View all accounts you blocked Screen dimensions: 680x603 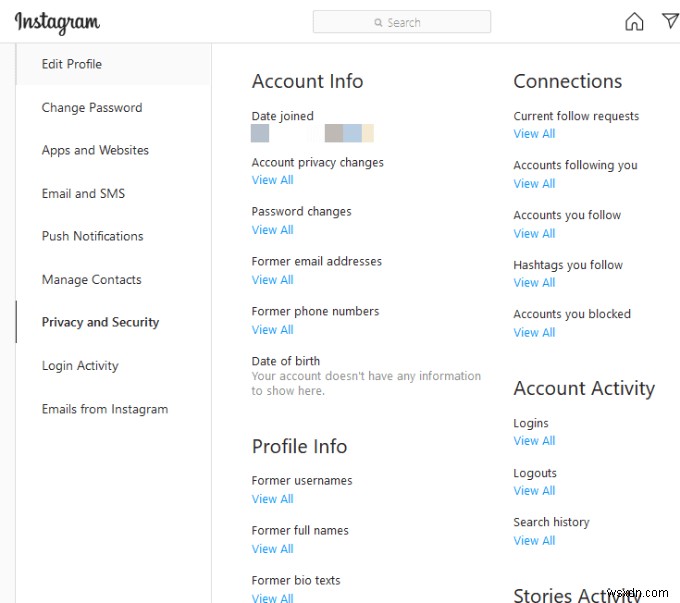click(534, 333)
